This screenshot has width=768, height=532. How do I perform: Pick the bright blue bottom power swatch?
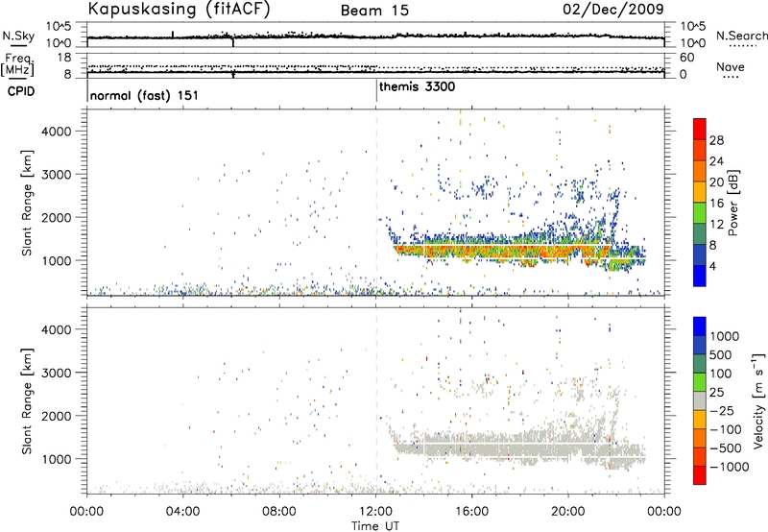700,277
